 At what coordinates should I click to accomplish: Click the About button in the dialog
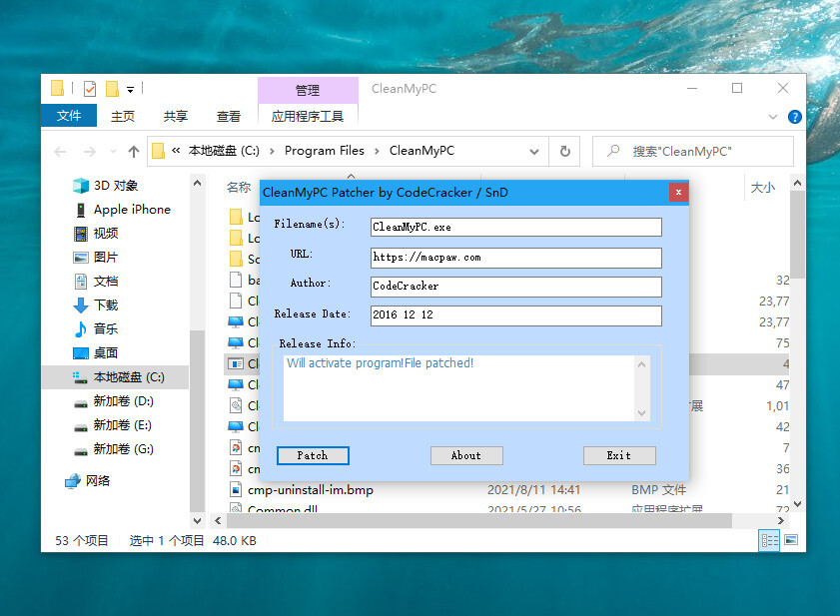466,455
